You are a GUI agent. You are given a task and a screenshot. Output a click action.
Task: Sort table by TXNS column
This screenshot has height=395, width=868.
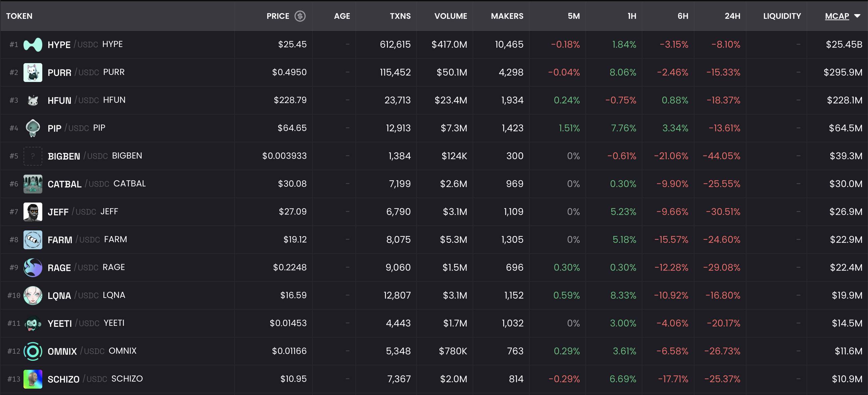[400, 16]
